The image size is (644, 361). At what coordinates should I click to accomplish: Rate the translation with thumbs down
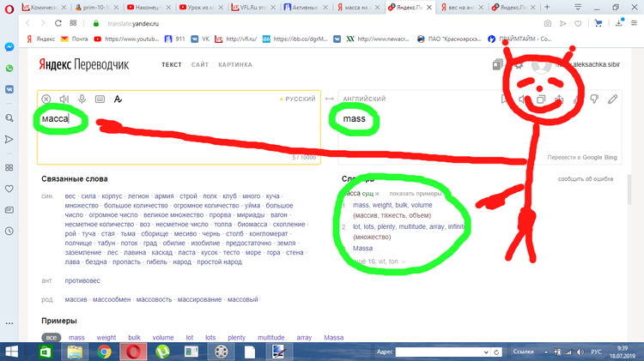click(594, 99)
